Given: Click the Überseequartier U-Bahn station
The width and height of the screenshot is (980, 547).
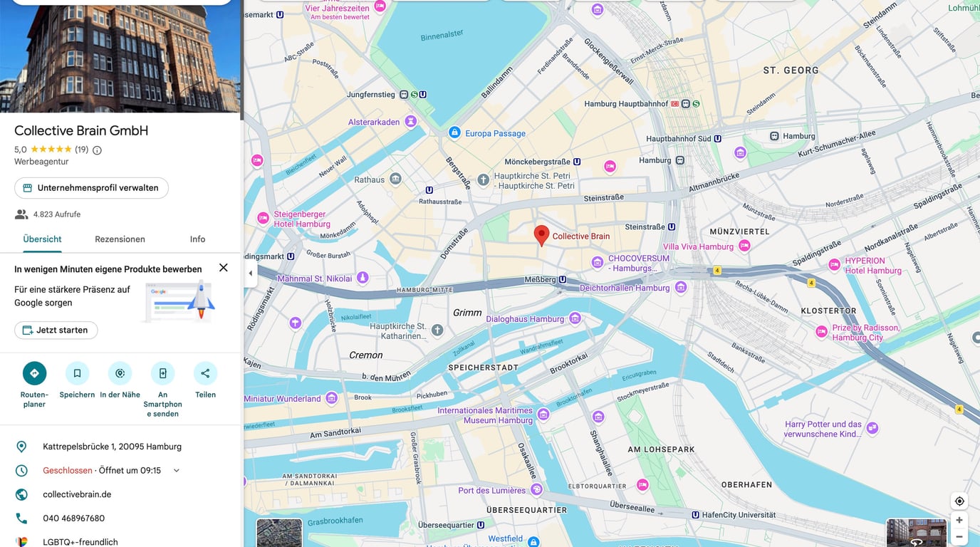Looking at the screenshot, I should (x=452, y=525).
